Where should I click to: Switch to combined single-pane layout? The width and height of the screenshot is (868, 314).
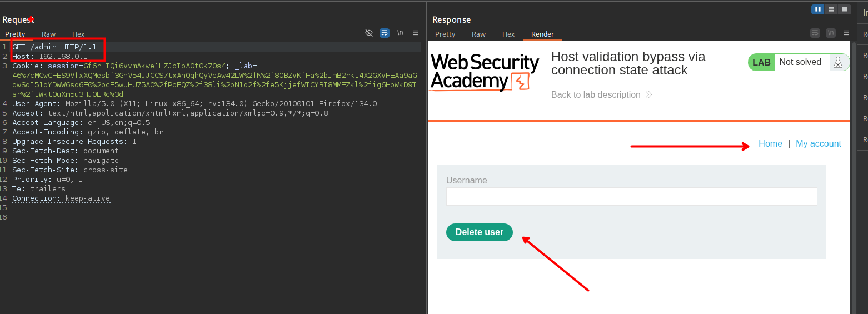pyautogui.click(x=845, y=9)
